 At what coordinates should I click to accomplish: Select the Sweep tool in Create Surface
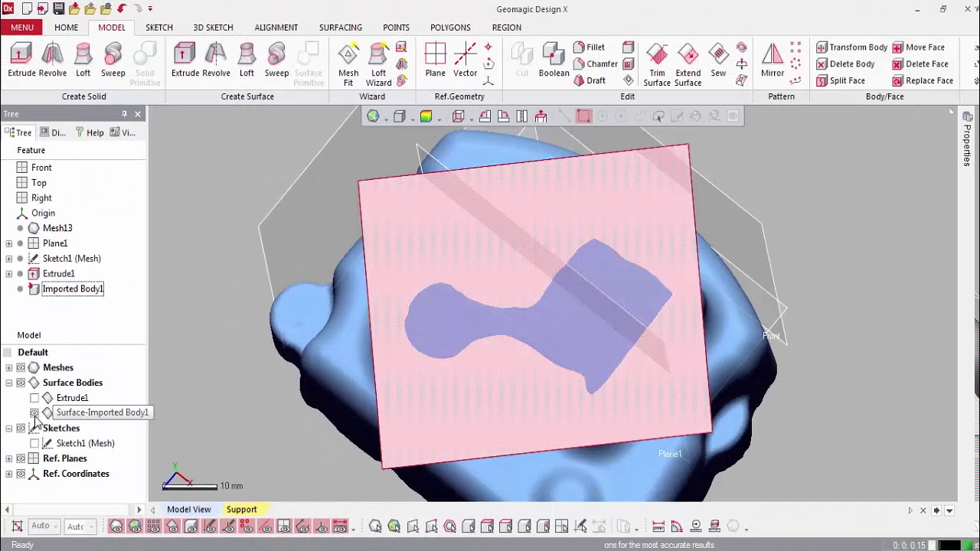(x=276, y=60)
